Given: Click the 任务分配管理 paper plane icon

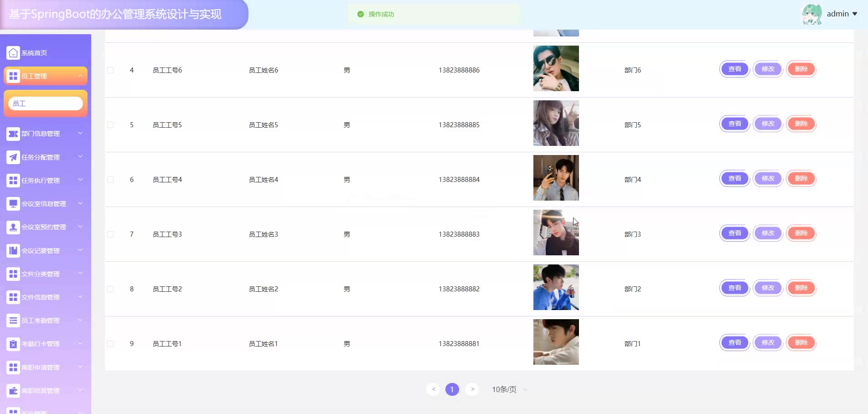Looking at the screenshot, I should point(13,157).
